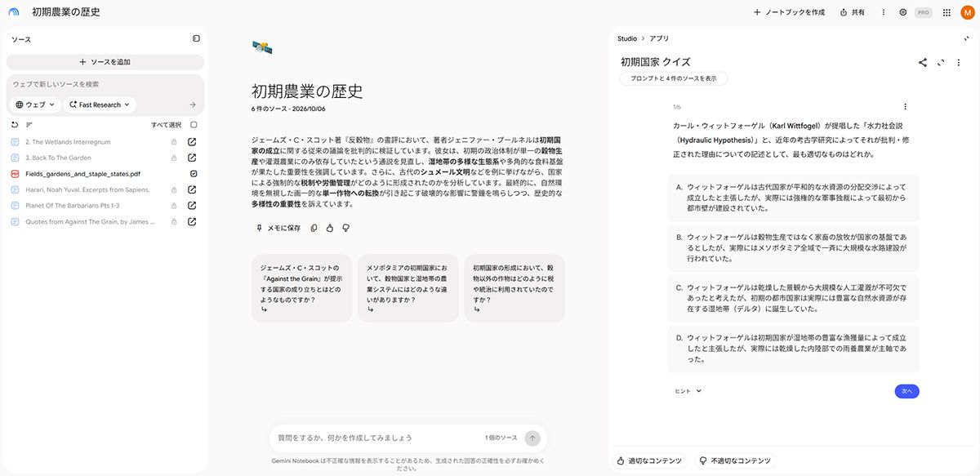This screenshot has width=980, height=476.
Task: Share the quiz with the share icon
Action: coord(923,62)
